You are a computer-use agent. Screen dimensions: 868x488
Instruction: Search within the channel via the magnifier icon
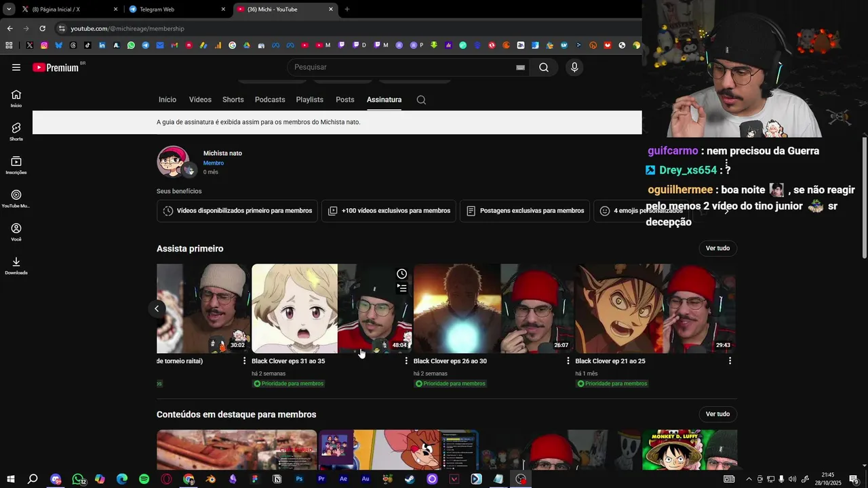[421, 100]
